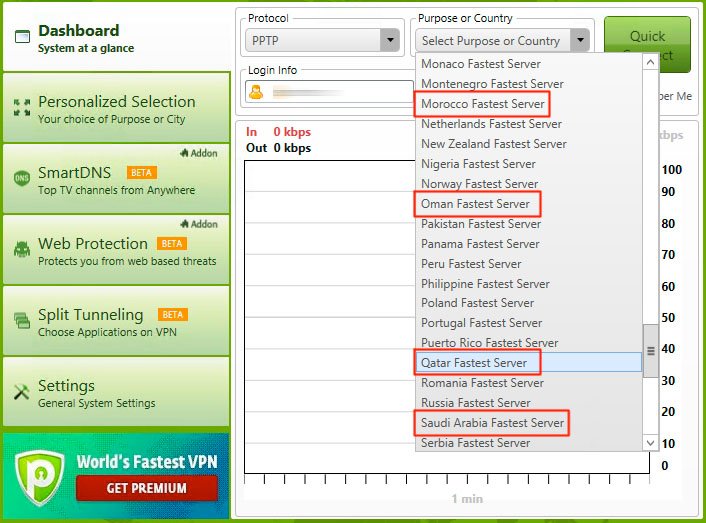Open the Settings panel
Image resolution: width=706 pixels, height=523 pixels.
(x=116, y=392)
